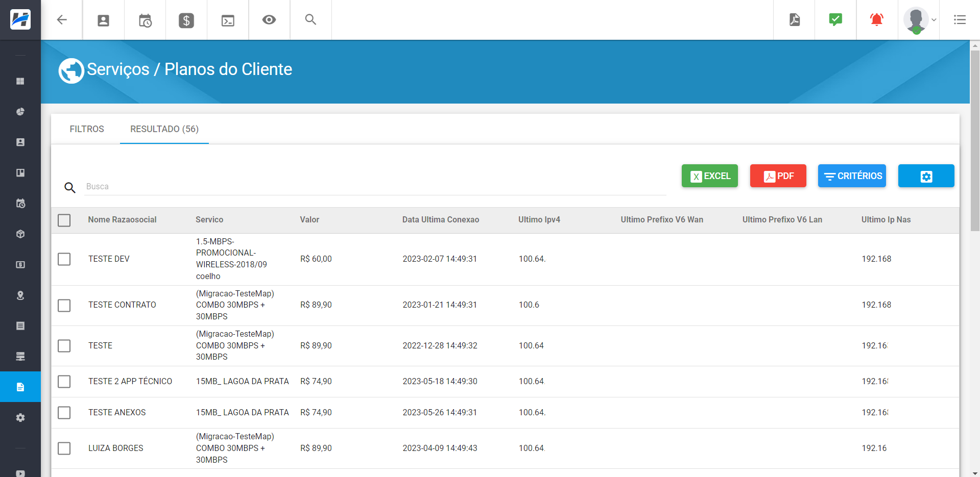Click the Serviços / Planos do Cliente title
This screenshot has width=980, height=477.
[189, 69]
